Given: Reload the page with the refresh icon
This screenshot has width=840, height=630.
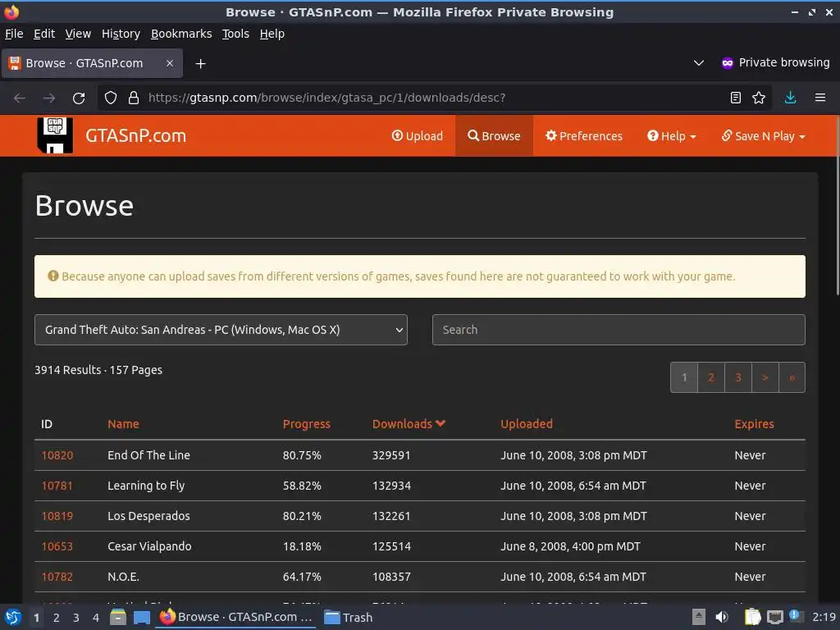Looking at the screenshot, I should tap(79, 98).
